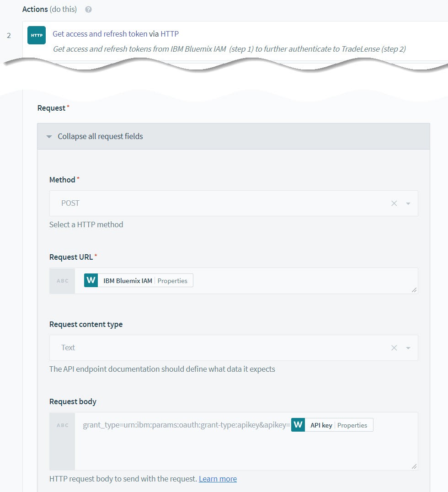Open the Learn more link
448x492 pixels.
(218, 479)
